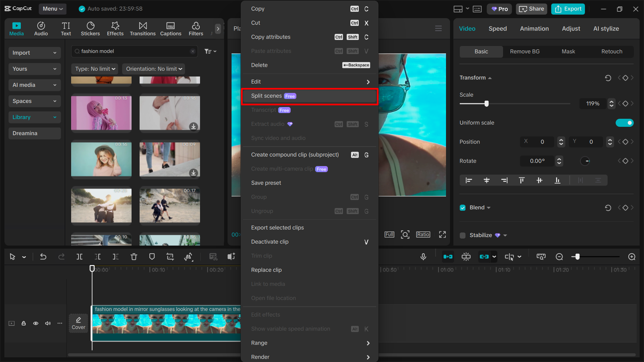The image size is (644, 362).
Task: Select the Transitions panel
Action: (x=143, y=29)
